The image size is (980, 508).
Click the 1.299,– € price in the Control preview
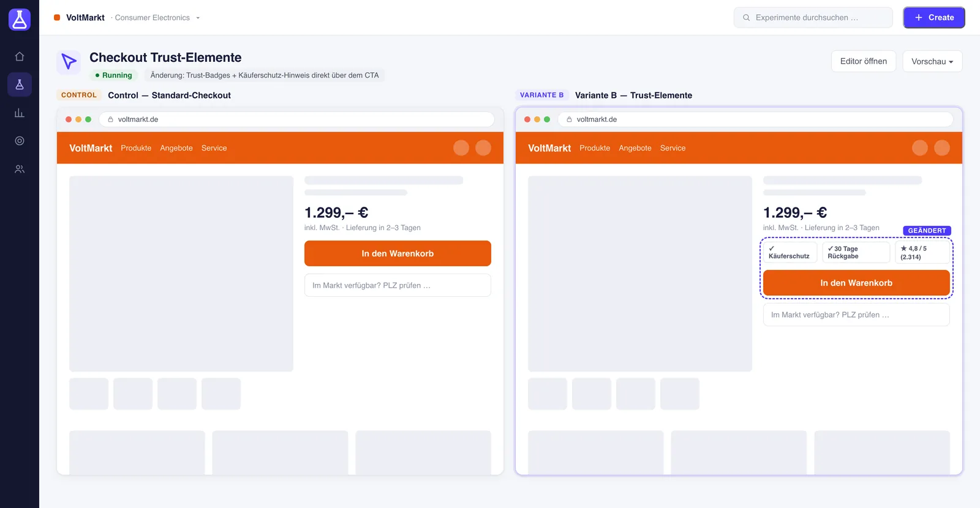tap(336, 212)
